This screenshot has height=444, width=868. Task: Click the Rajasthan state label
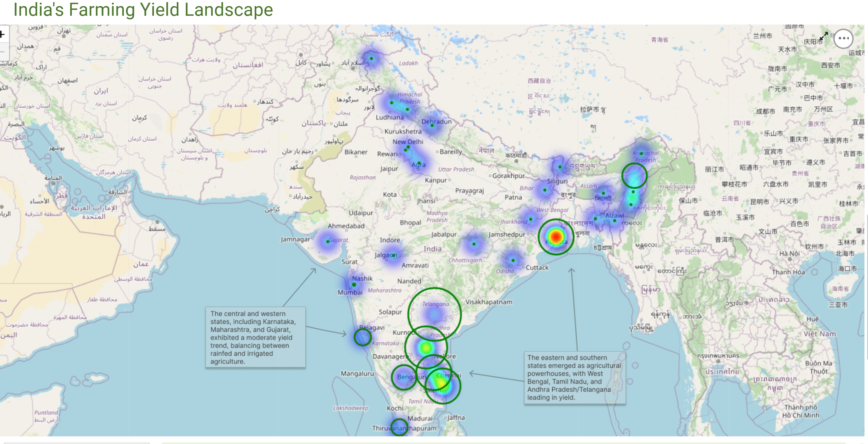[x=363, y=177]
